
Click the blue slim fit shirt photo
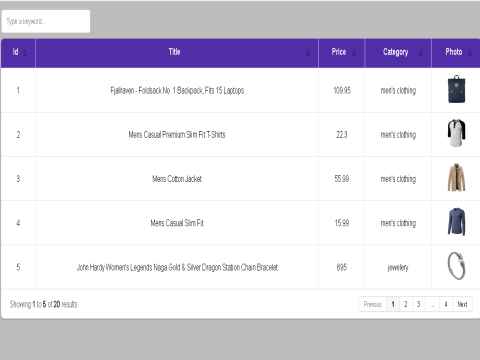tap(456, 222)
